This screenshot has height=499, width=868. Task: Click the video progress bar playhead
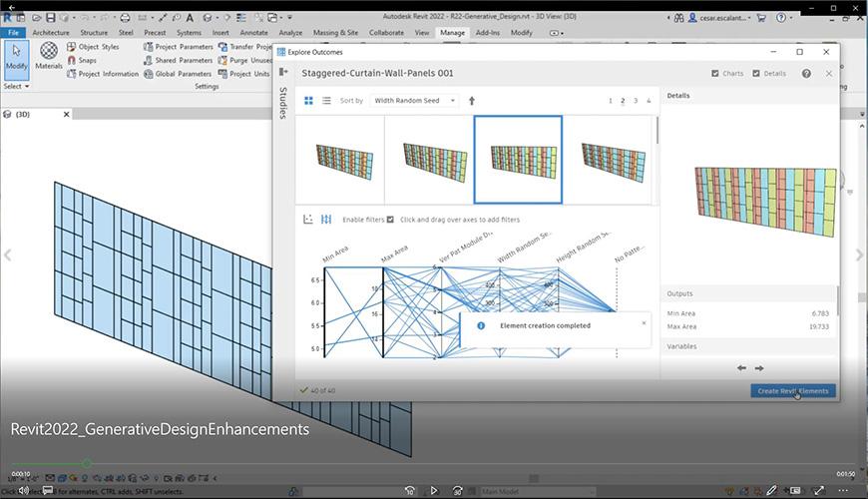click(87, 463)
